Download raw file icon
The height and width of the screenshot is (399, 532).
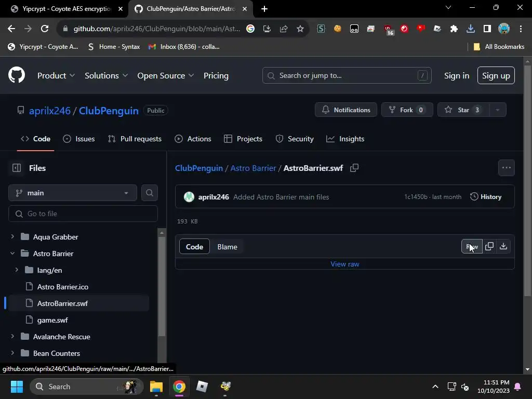click(x=503, y=246)
